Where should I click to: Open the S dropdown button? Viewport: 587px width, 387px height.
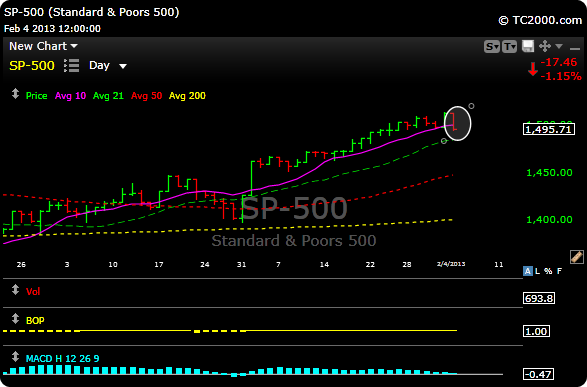[x=492, y=46]
